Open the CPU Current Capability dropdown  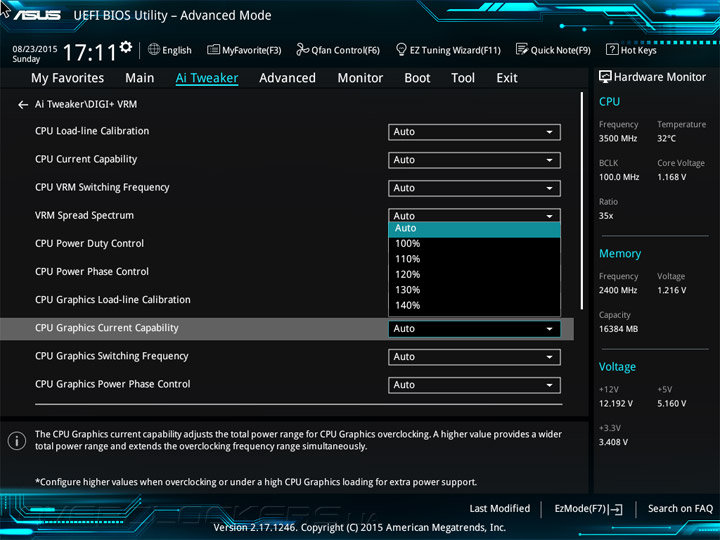point(474,160)
